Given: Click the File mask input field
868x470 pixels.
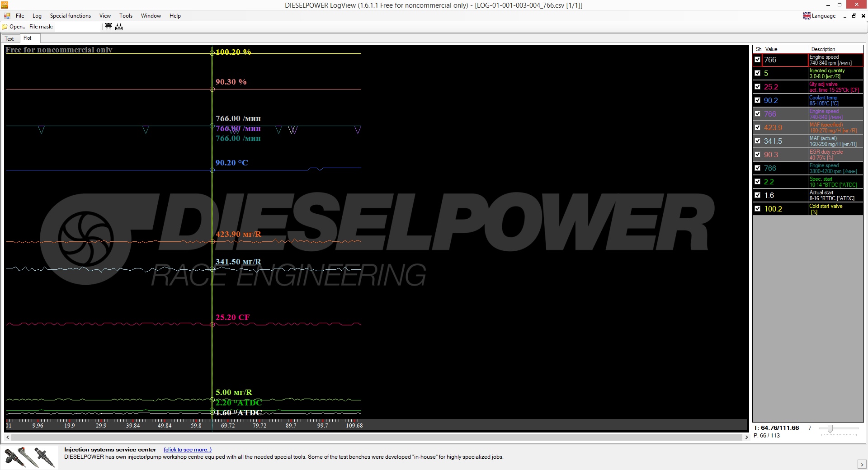Looking at the screenshot, I should click(x=78, y=27).
